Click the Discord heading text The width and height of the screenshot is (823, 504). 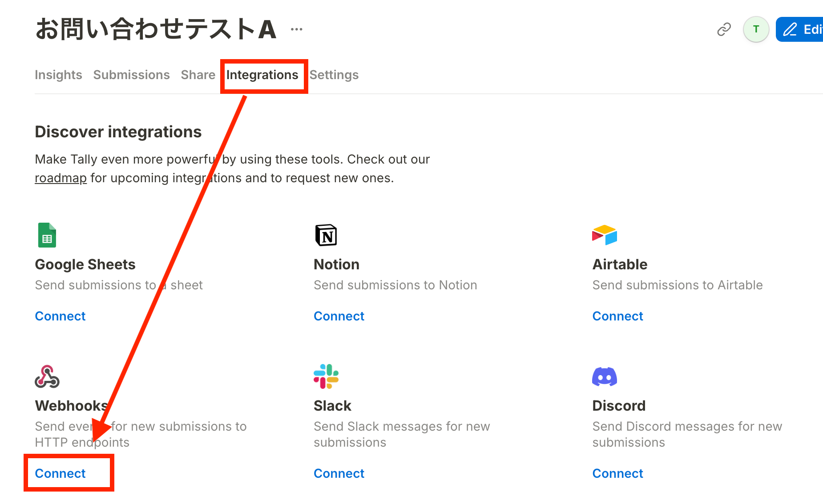619,406
